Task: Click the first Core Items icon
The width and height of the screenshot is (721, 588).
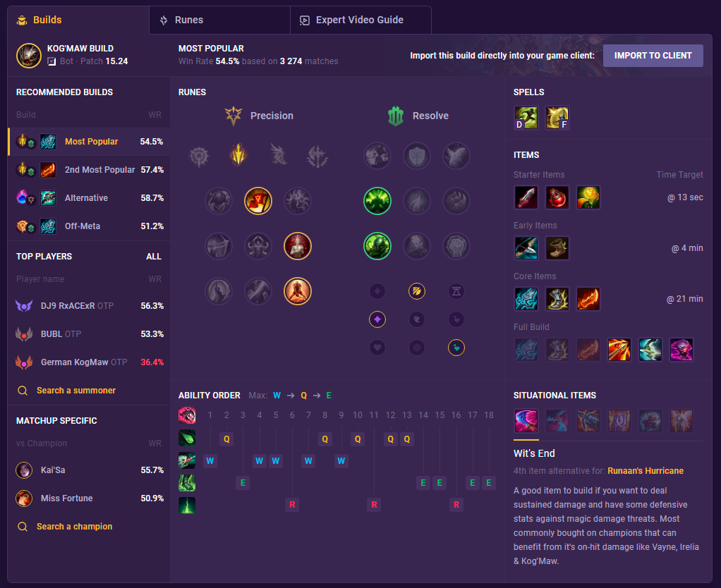Action: (526, 299)
